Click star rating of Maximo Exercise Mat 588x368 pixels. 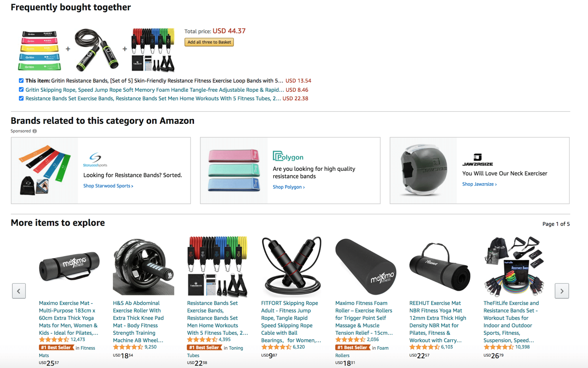point(54,340)
